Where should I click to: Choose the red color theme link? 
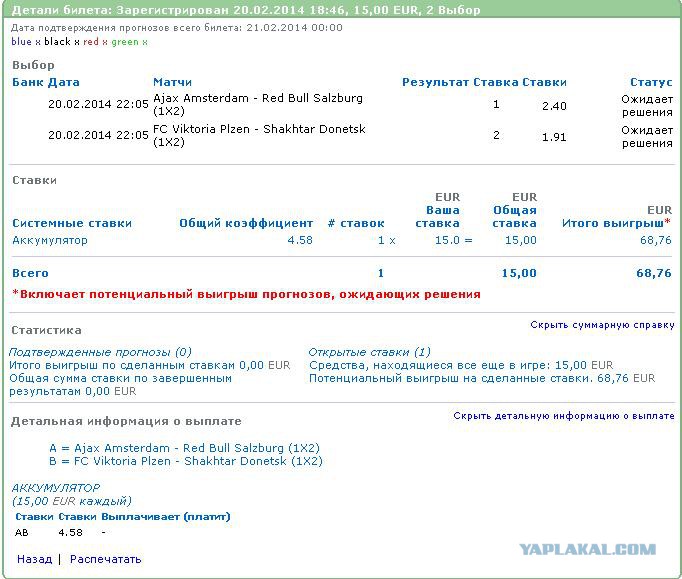point(90,42)
